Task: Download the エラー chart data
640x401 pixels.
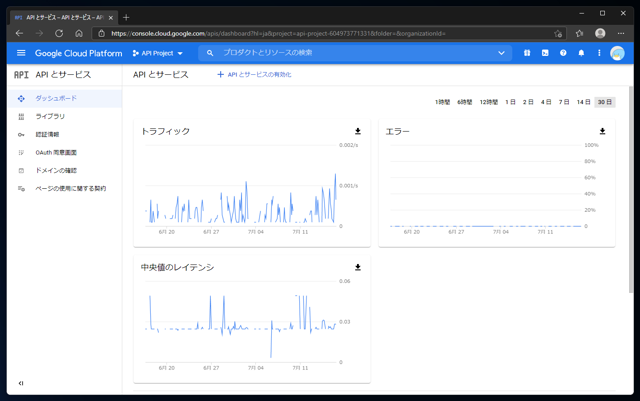Action: coord(602,131)
